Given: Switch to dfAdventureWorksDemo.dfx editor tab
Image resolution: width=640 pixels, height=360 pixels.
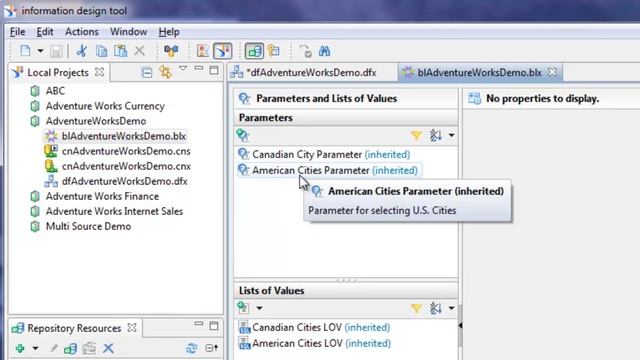Looking at the screenshot, I should click(312, 73).
